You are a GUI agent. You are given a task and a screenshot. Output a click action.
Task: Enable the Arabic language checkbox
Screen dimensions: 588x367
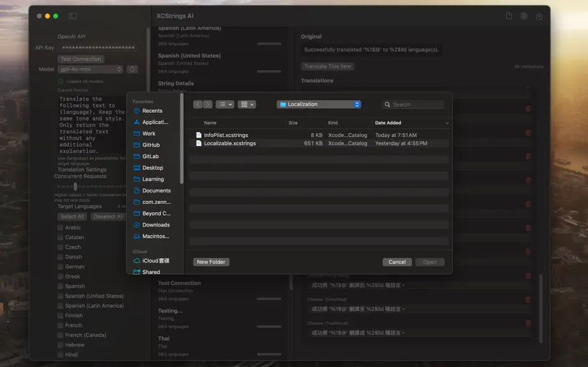[60, 227]
